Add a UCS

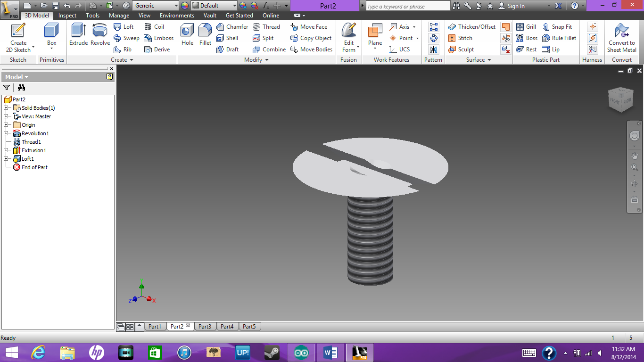400,49
